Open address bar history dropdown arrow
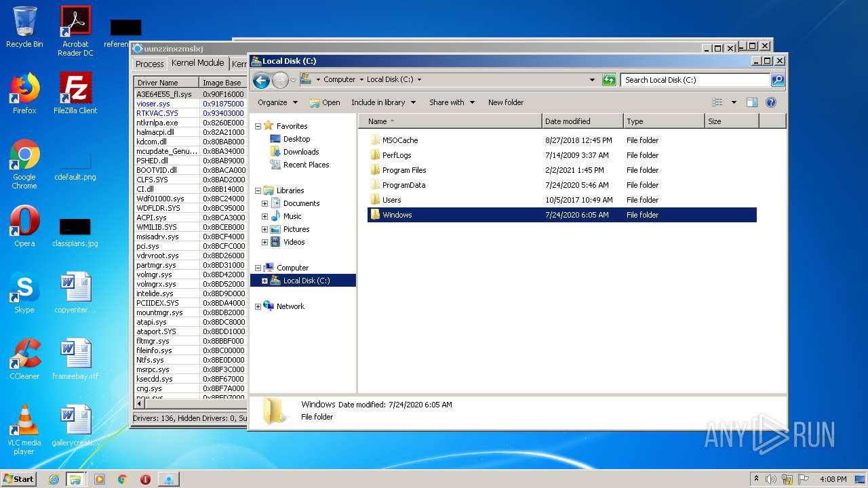 point(593,80)
